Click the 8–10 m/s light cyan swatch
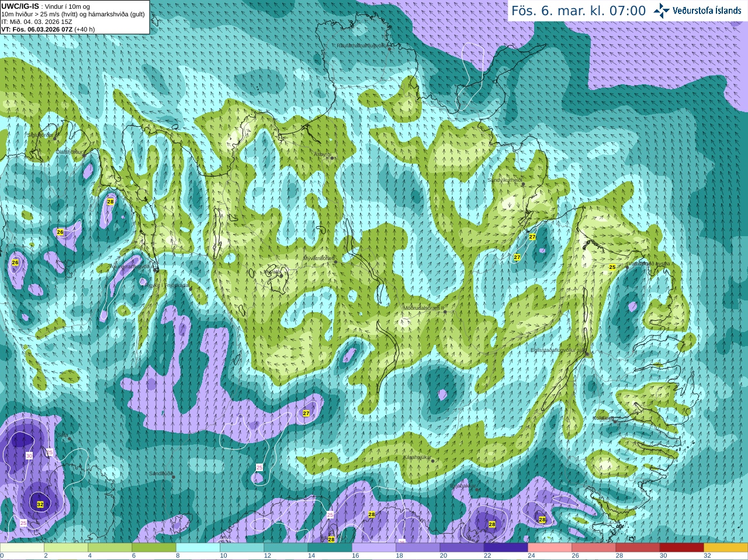This screenshot has width=748, height=560. coord(198,548)
